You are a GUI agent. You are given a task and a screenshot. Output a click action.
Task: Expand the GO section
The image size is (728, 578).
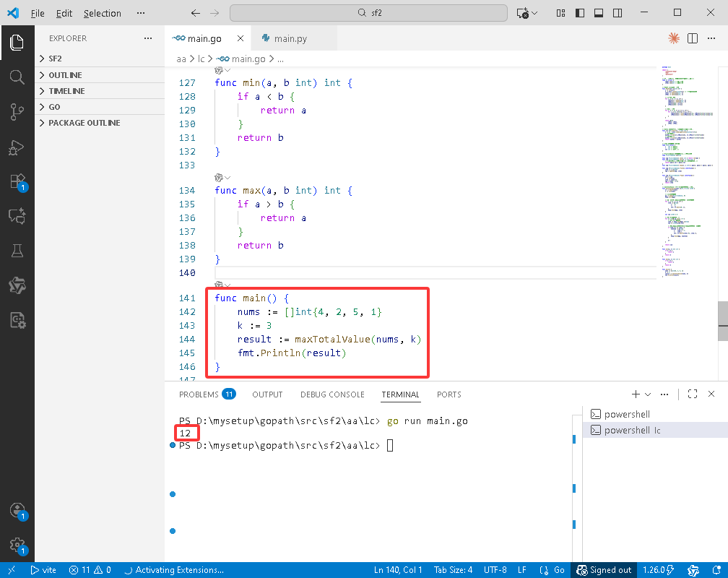tap(100, 107)
